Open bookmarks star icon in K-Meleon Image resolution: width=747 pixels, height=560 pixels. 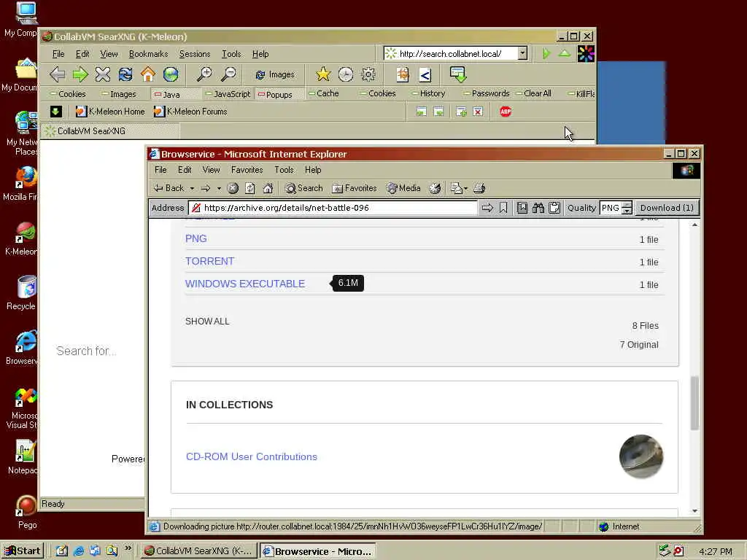pyautogui.click(x=323, y=74)
